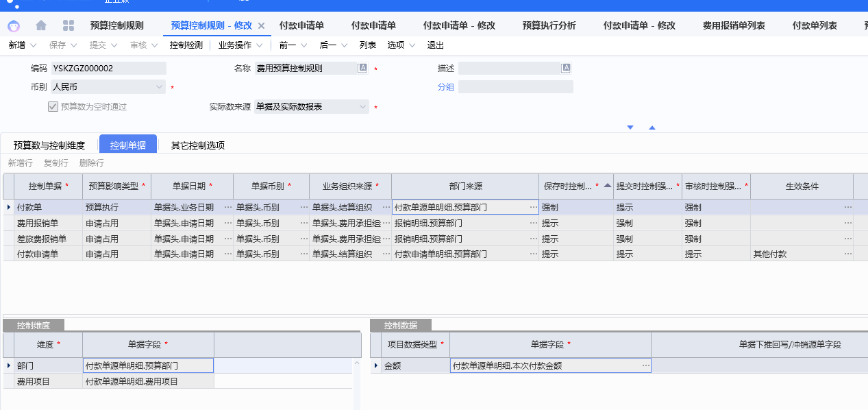
Task: Select the 差旅费报销单 row cell
Action: pyautogui.click(x=48, y=239)
